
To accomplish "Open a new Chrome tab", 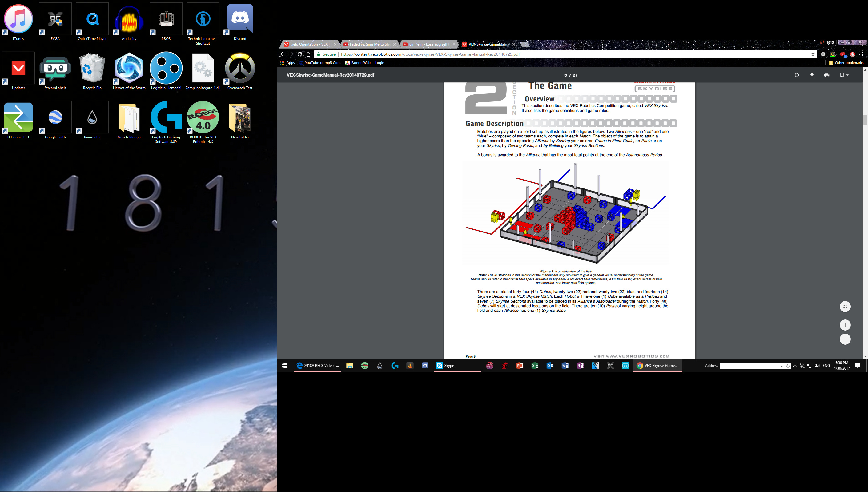I will click(x=525, y=44).
